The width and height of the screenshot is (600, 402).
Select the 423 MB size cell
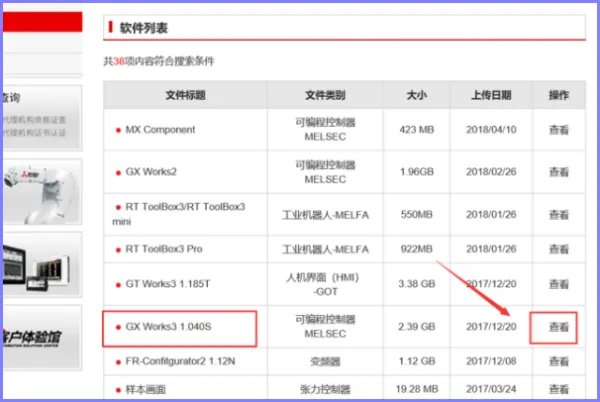[417, 130]
